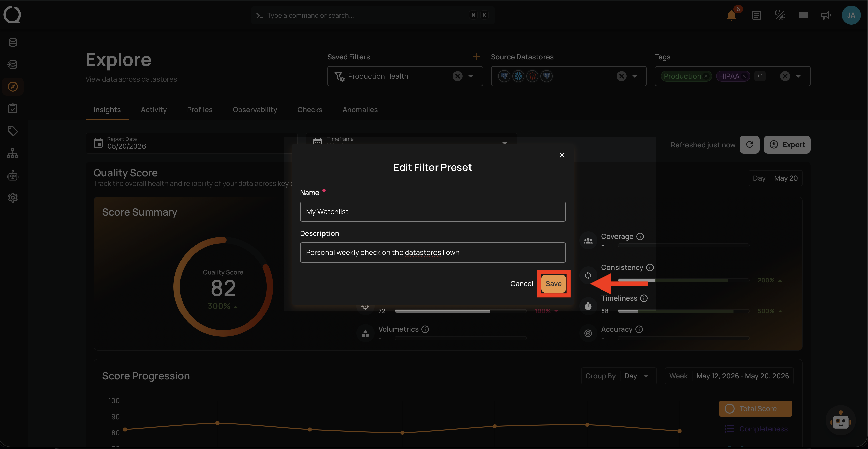Cancel the Edit Filter Preset dialog
868x449 pixels.
coord(521,284)
